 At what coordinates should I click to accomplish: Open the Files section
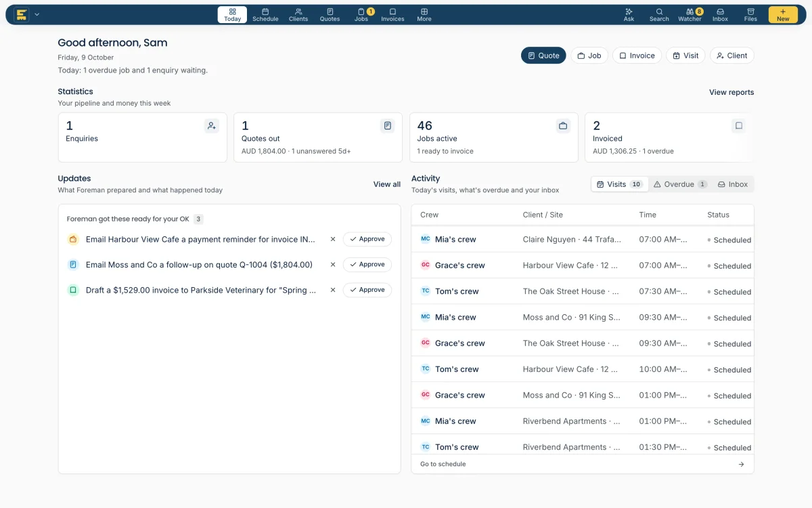[x=750, y=14]
